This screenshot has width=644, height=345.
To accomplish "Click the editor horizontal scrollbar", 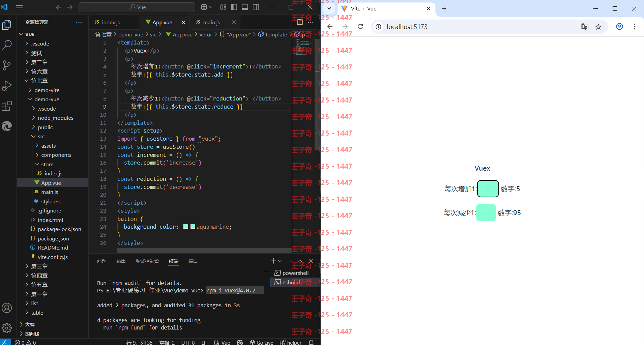I will (x=204, y=251).
